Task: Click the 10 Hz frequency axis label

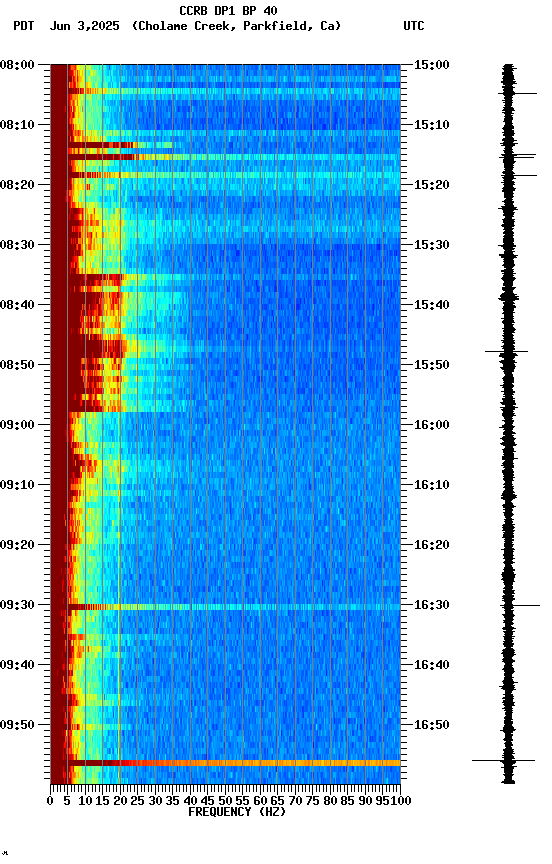Action: click(x=85, y=801)
